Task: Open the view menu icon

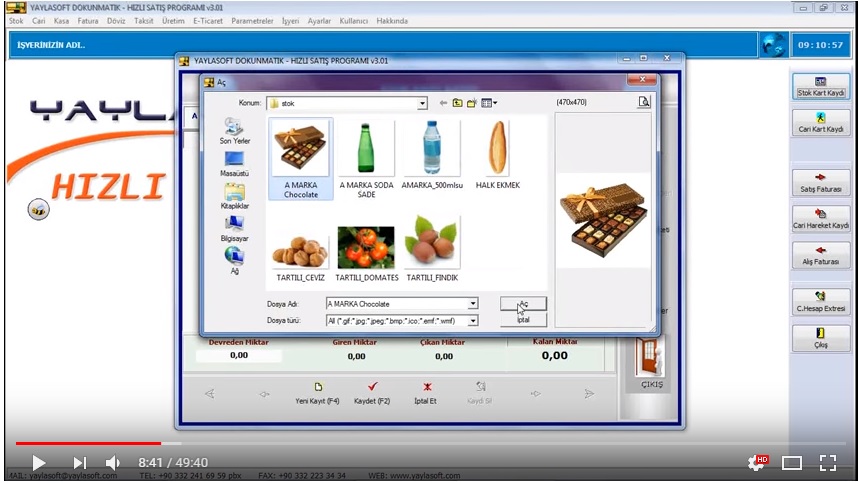Action: (x=489, y=103)
